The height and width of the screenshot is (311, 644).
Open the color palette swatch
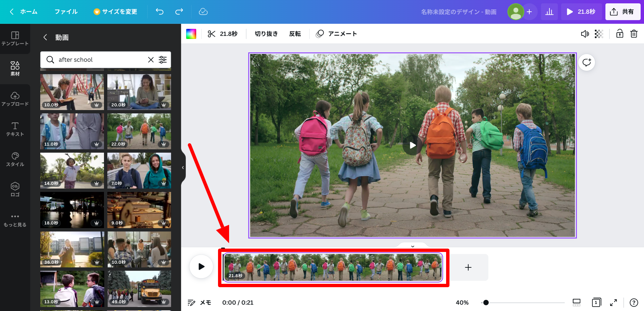click(191, 34)
